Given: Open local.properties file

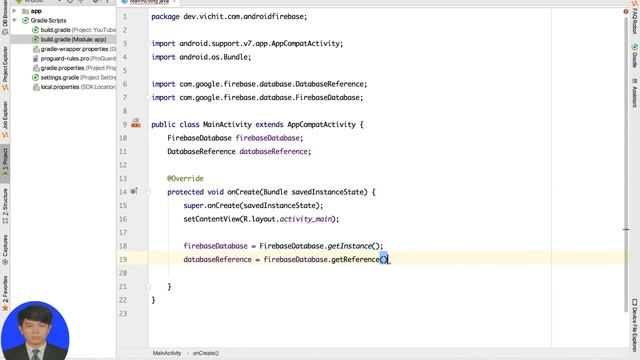Looking at the screenshot, I should click(78, 87).
